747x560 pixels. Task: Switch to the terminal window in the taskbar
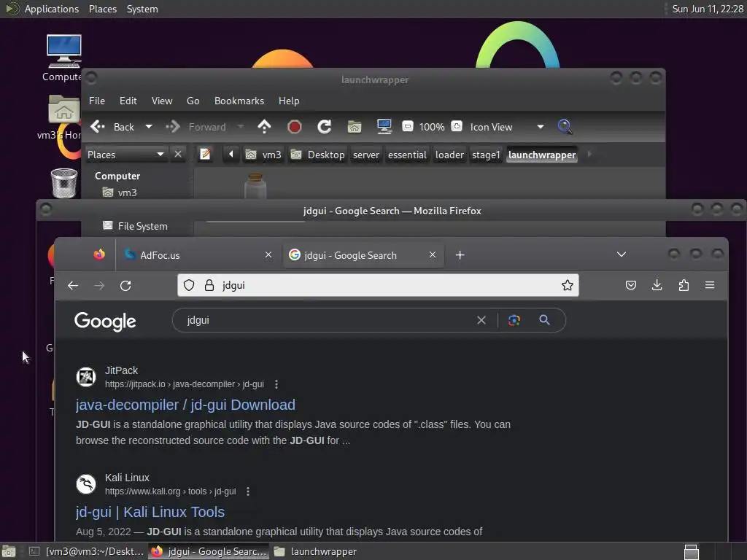[87, 551]
